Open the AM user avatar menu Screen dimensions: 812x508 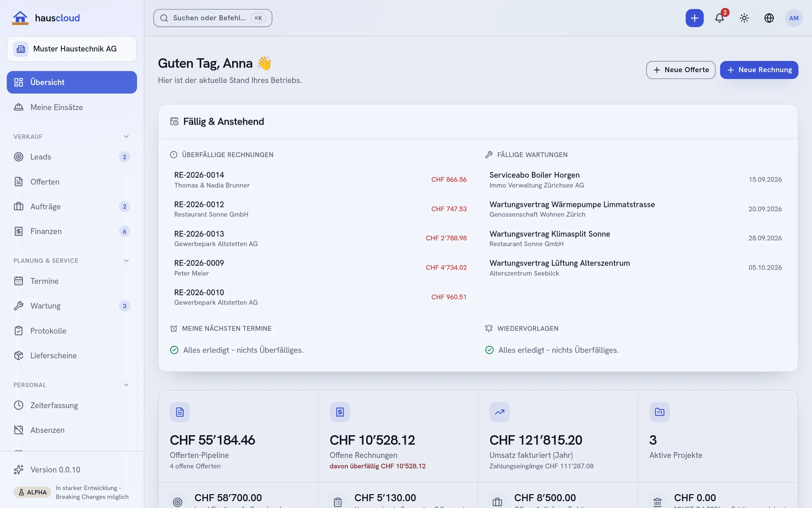click(794, 18)
